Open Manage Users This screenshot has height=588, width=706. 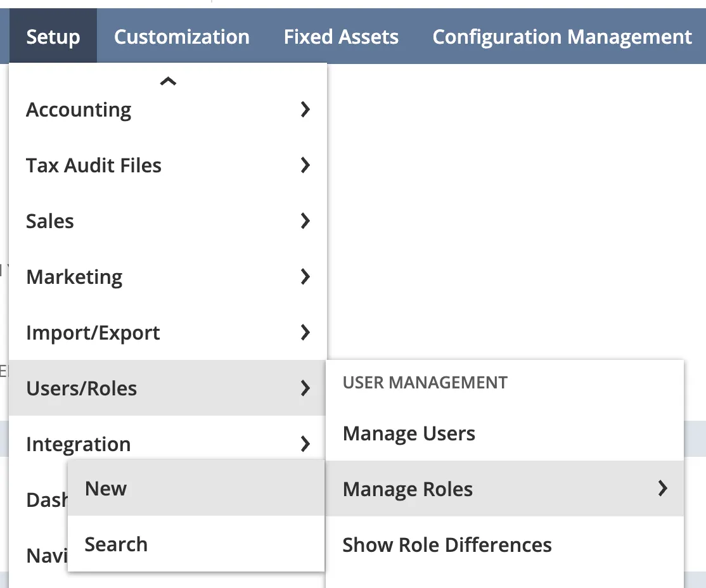pos(504,433)
